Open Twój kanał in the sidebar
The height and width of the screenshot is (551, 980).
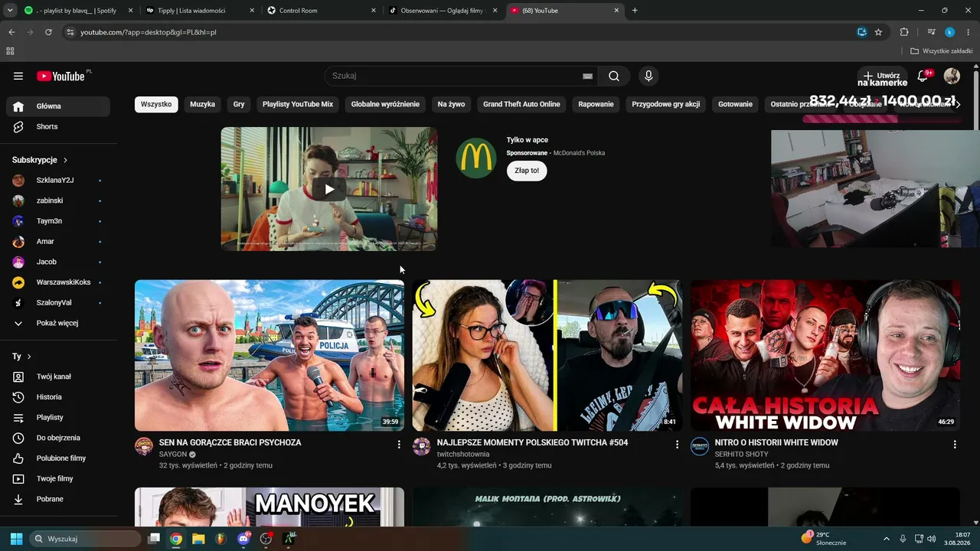[58, 377]
